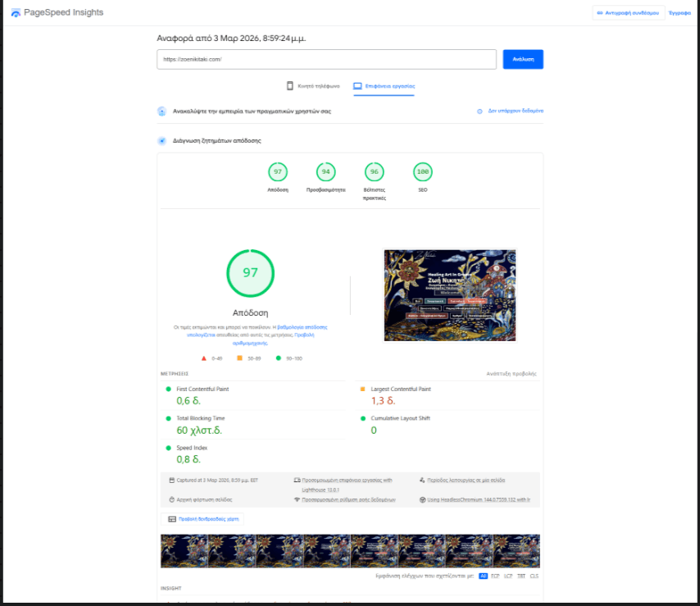Open the 94 Προσβασιμότητα score gauge
Image resolution: width=700 pixels, height=606 pixels.
click(325, 172)
